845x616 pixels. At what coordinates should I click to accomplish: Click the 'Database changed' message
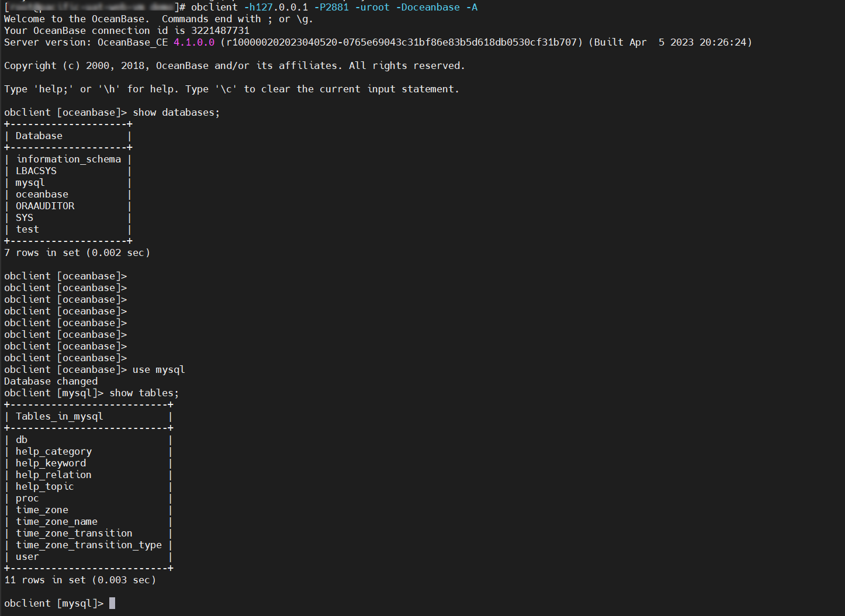pos(51,381)
